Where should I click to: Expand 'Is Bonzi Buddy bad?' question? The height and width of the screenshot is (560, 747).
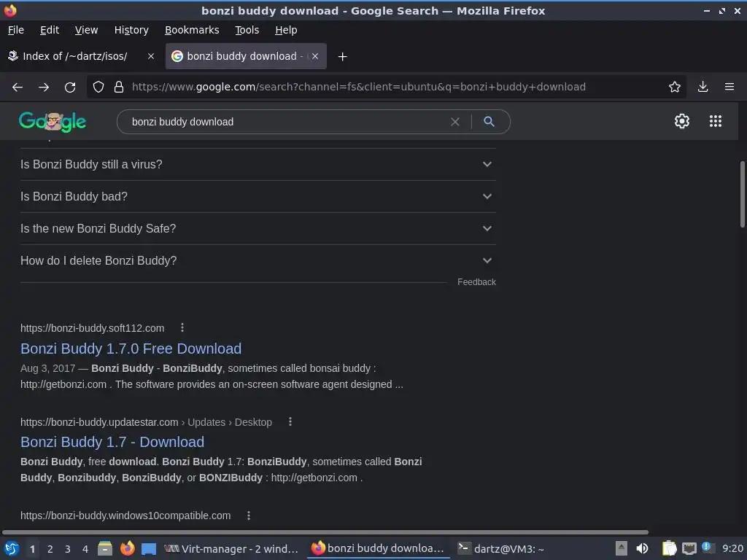pos(258,197)
